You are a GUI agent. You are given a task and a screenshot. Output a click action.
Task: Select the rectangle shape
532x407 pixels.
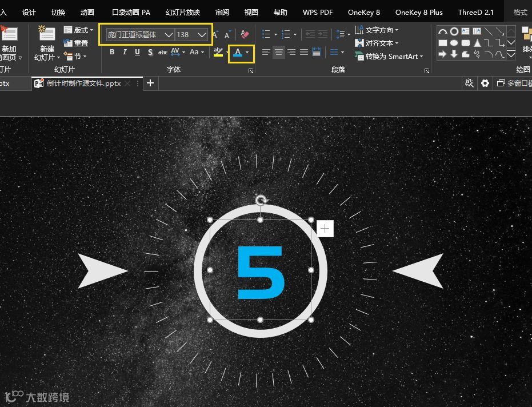point(442,43)
